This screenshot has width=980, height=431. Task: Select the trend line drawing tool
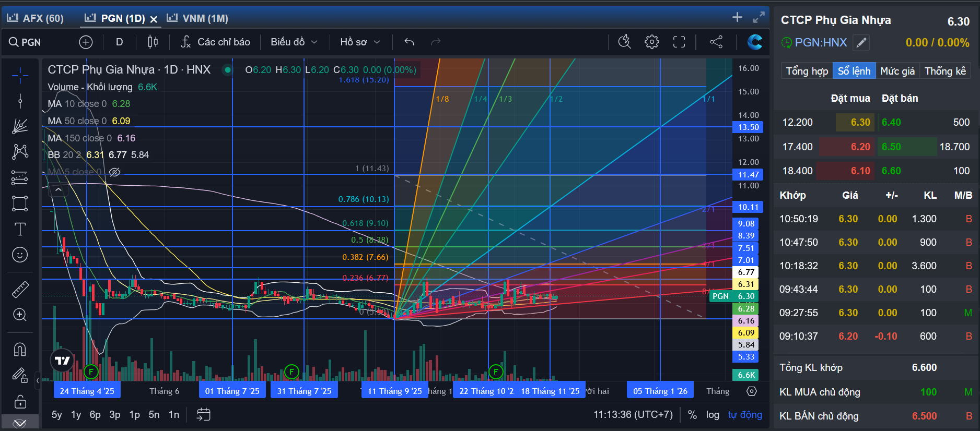click(20, 101)
